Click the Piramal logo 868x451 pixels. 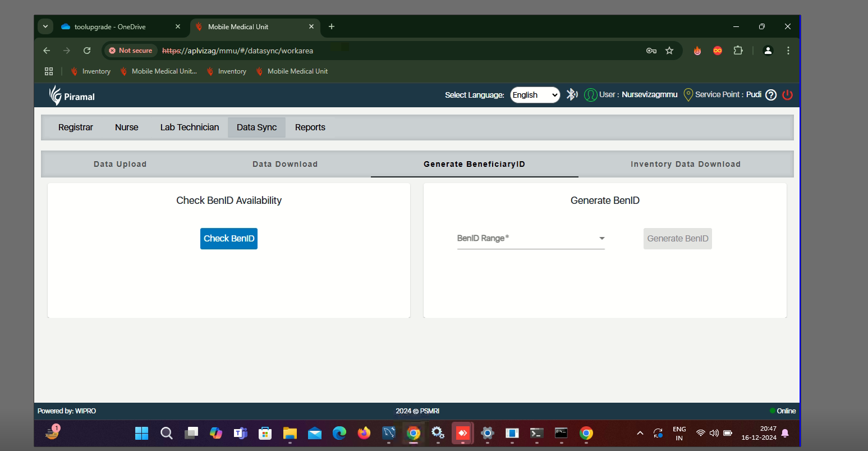[71, 95]
